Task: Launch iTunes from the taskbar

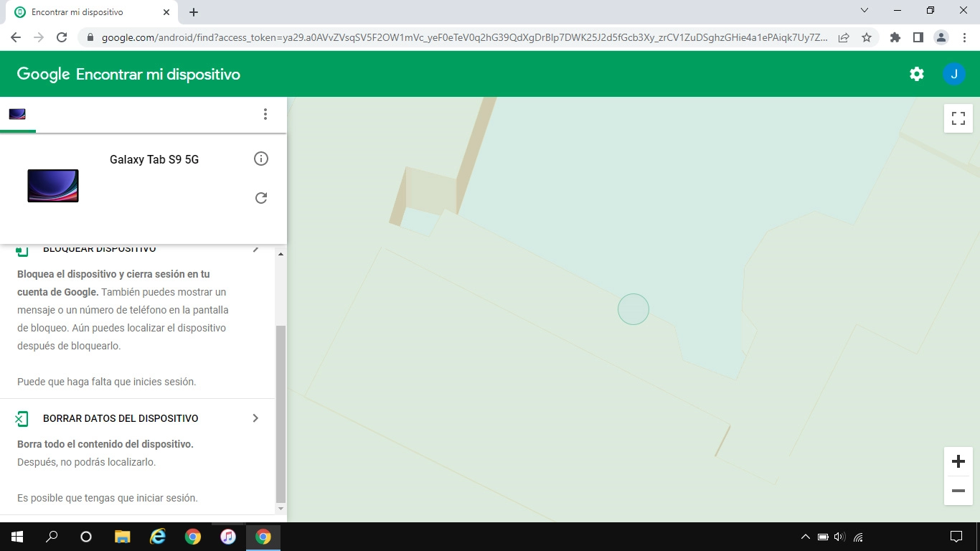Action: [228, 536]
